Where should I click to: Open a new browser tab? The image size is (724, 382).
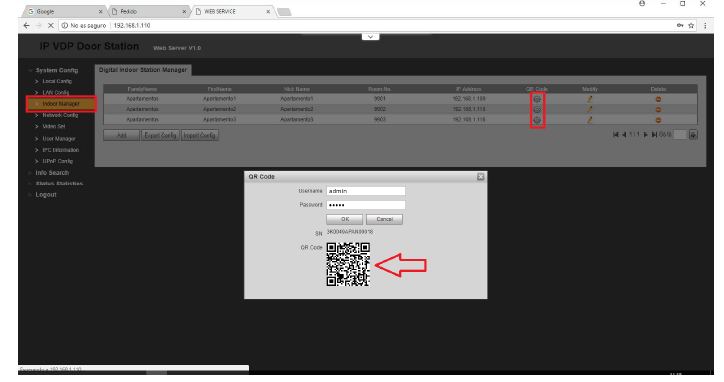[284, 12]
